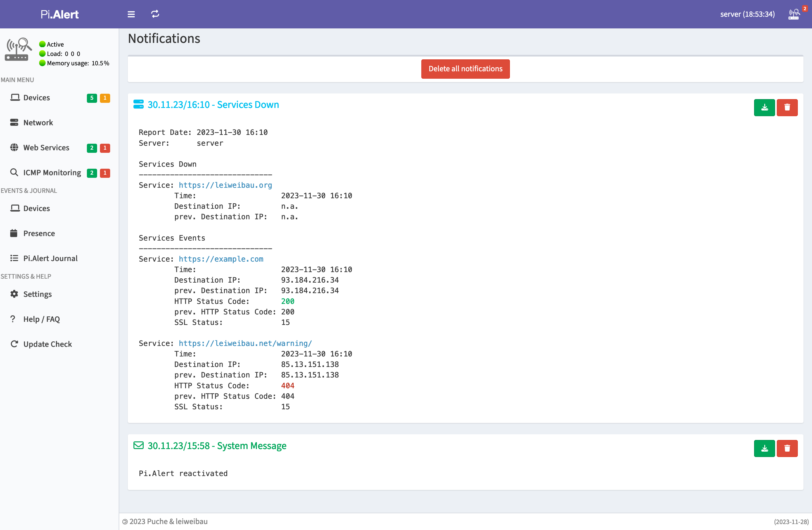Image resolution: width=812 pixels, height=530 pixels.
Task: Open Devices in the main menu
Action: coord(37,98)
